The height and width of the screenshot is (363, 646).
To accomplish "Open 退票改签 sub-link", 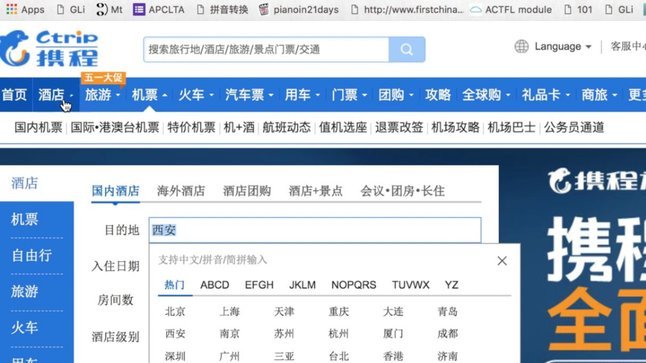I will [x=399, y=127].
